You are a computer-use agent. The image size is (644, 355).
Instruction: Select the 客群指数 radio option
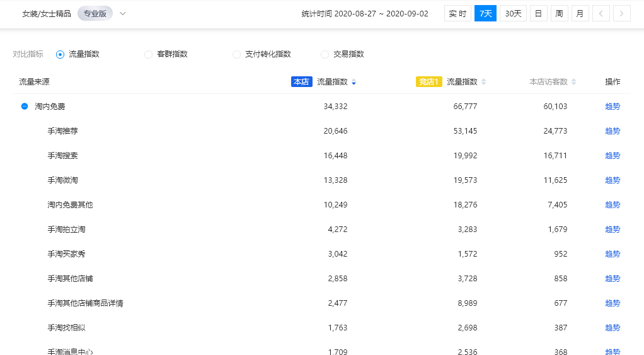(149, 54)
